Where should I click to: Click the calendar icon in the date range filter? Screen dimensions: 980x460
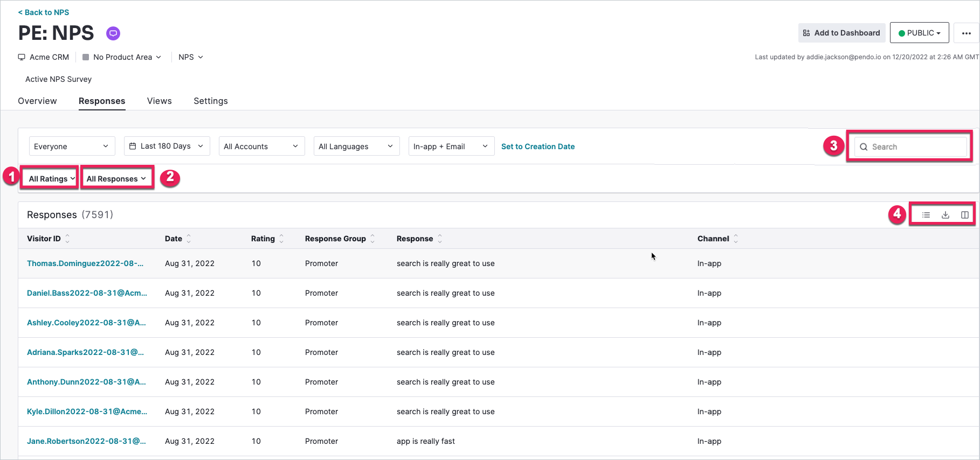(x=133, y=146)
